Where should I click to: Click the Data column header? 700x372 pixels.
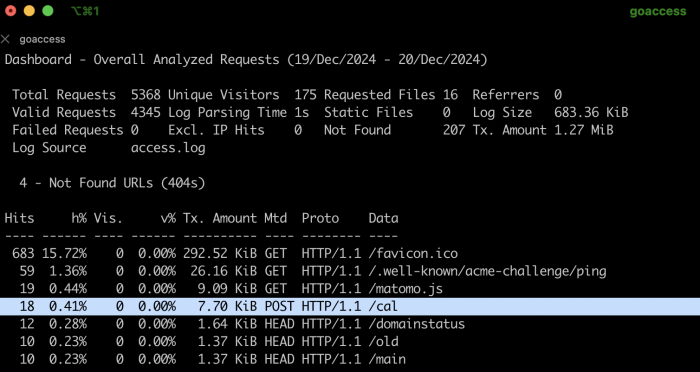[383, 218]
